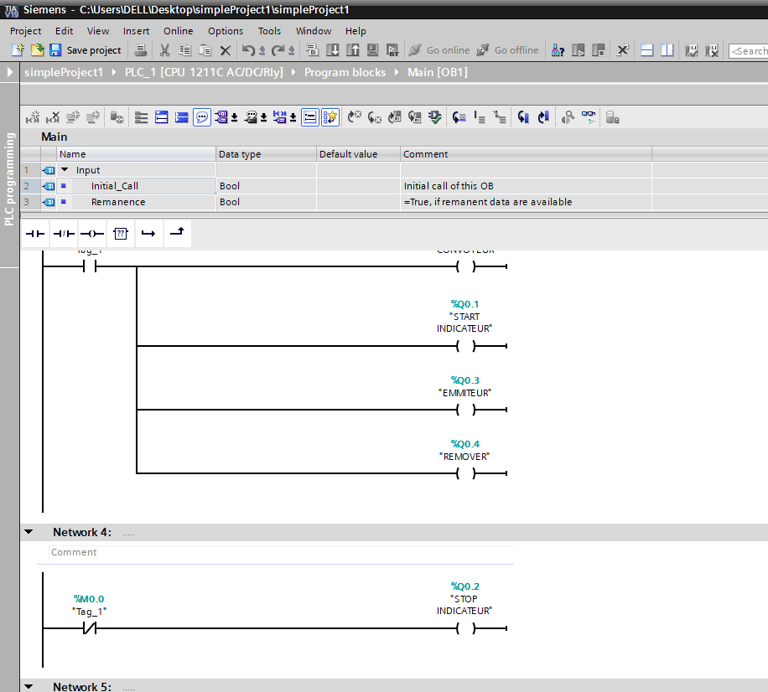
Task: Collapse Network 4 section
Action: pyautogui.click(x=29, y=532)
